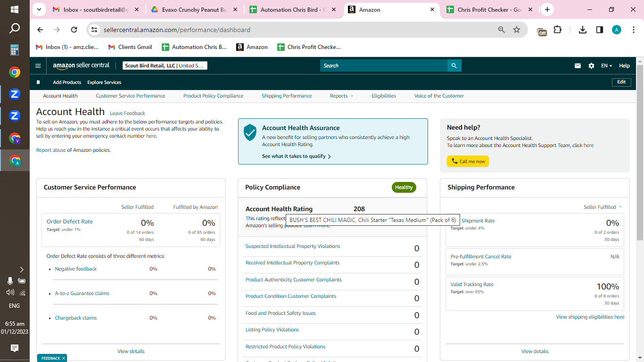Click the Amazon Seller Central logo
The width and height of the screenshot is (644, 362).
tap(81, 66)
